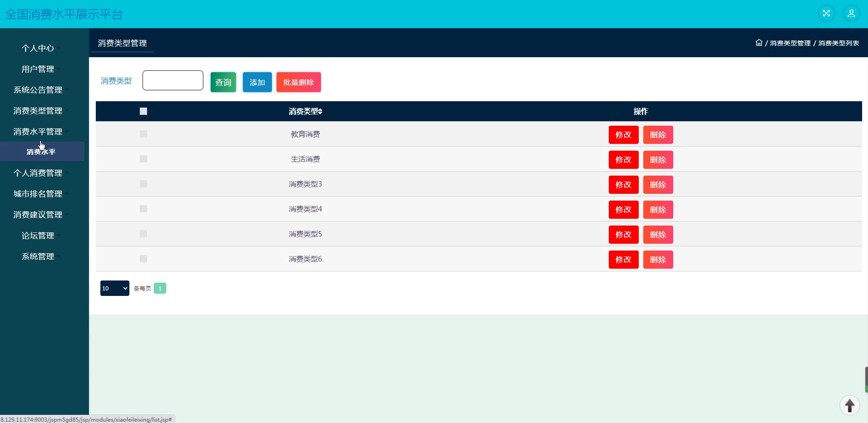The width and height of the screenshot is (868, 423).
Task: Click the vertical scrollbar thumb at right edge
Action: [x=866, y=379]
